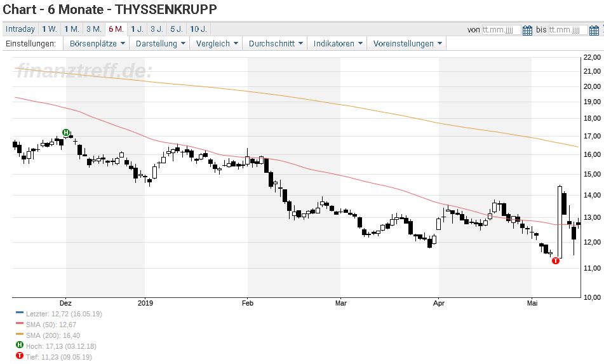Select the 3 J. time range tab

(157, 29)
